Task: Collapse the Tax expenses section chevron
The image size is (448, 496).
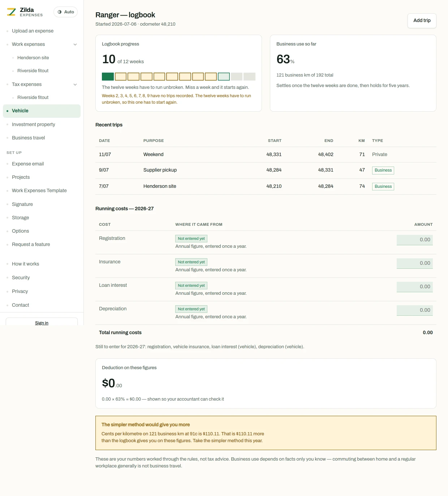Action: point(75,85)
